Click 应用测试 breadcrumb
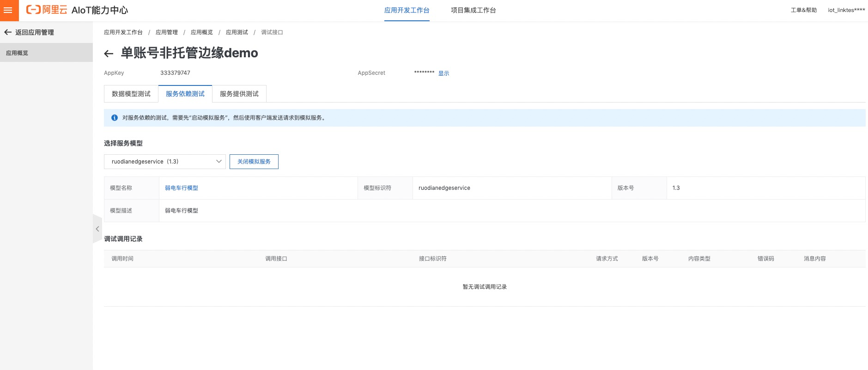The height and width of the screenshot is (370, 868). click(x=237, y=32)
